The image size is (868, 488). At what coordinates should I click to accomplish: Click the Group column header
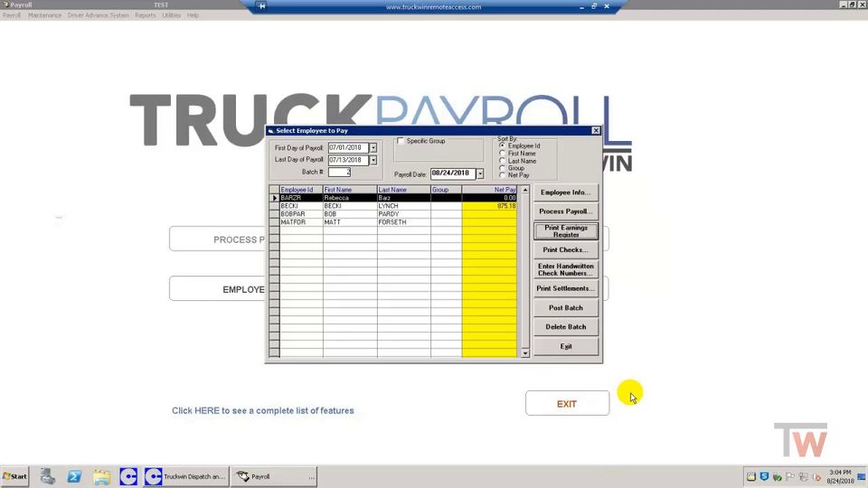(446, 190)
